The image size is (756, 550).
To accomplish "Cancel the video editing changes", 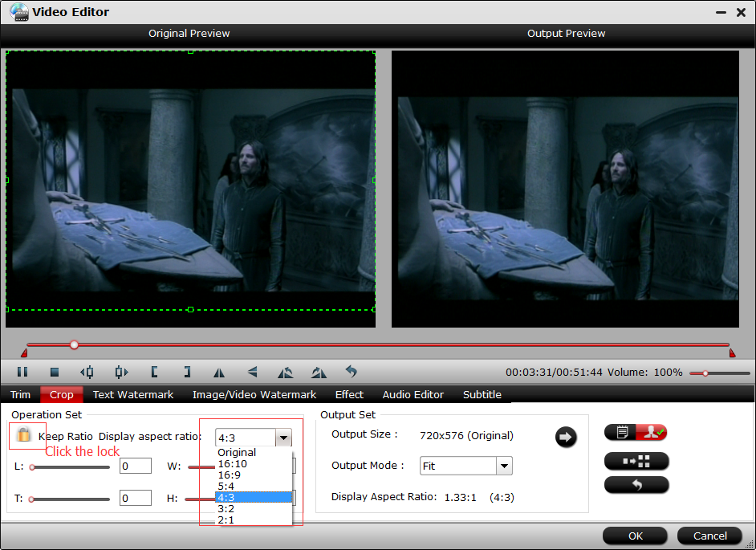I will tap(709, 536).
